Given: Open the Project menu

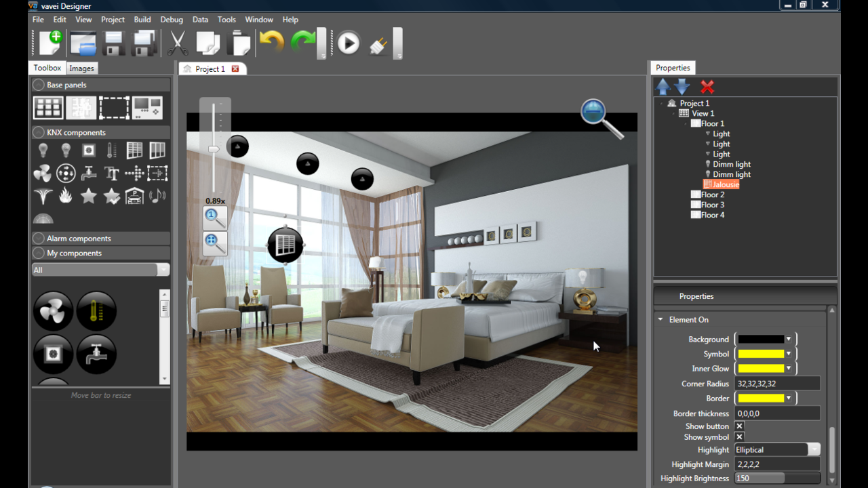Looking at the screenshot, I should [x=113, y=20].
